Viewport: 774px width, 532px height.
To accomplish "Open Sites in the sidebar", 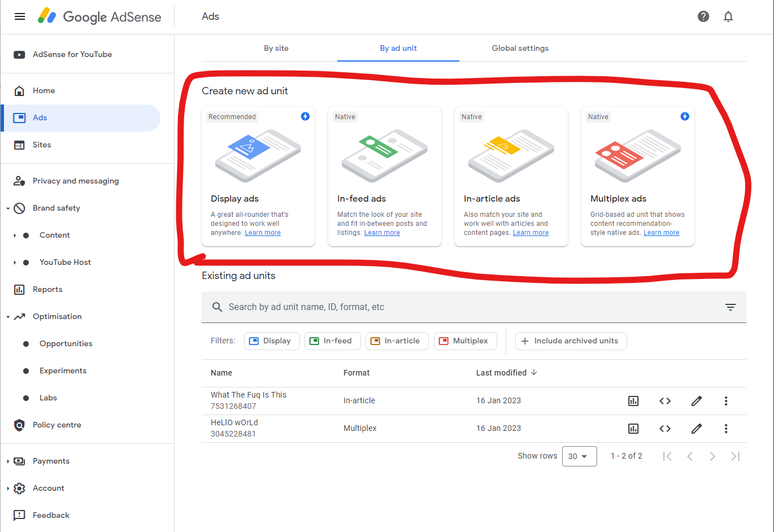I will click(42, 145).
